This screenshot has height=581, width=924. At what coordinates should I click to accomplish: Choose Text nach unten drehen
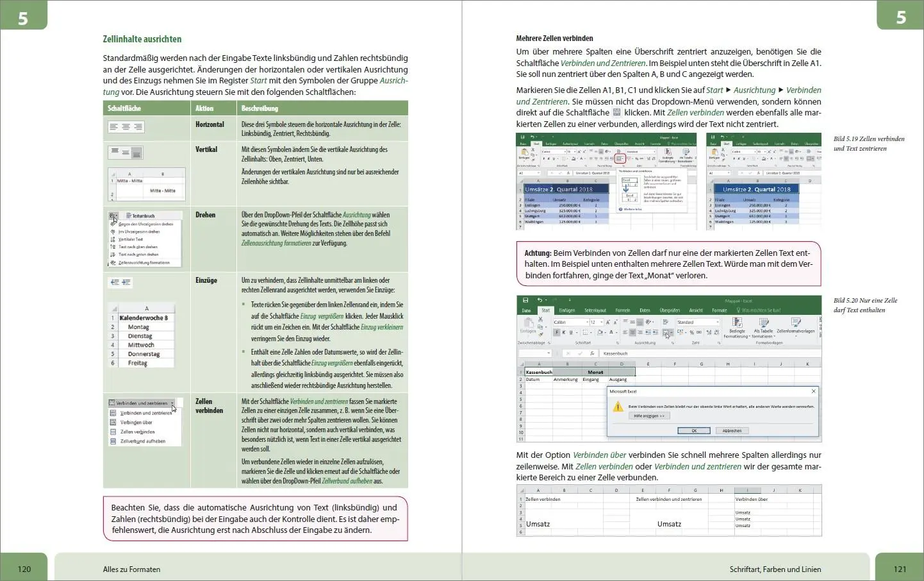pos(135,255)
